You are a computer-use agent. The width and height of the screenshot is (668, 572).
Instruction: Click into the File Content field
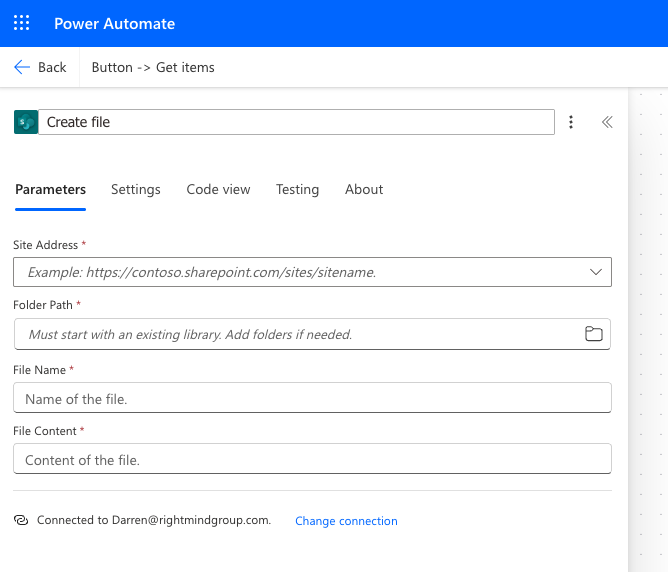312,459
